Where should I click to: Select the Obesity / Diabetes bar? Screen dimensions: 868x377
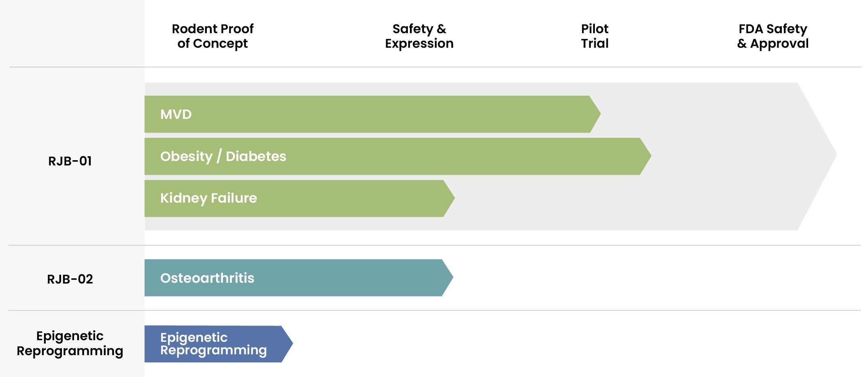(398, 156)
